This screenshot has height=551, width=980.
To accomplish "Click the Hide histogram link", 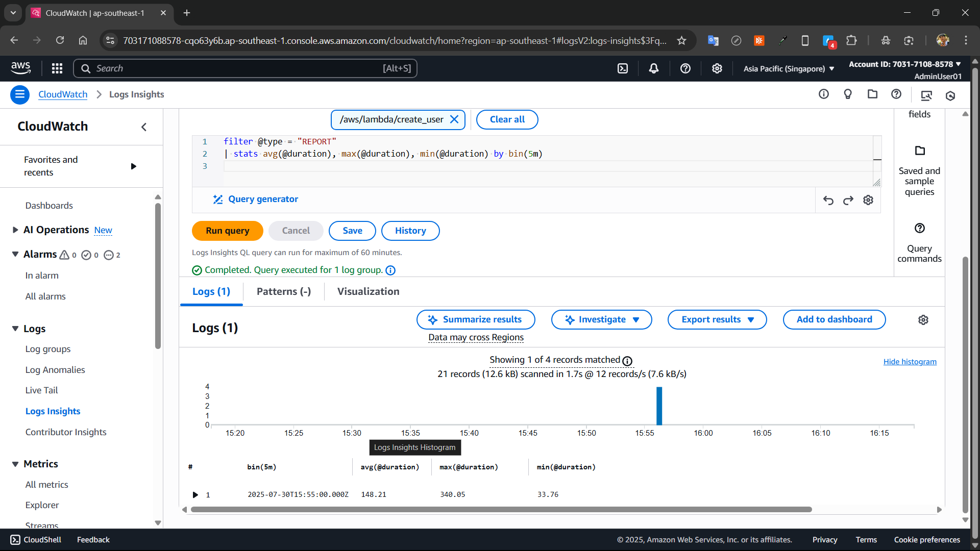I will click(910, 362).
